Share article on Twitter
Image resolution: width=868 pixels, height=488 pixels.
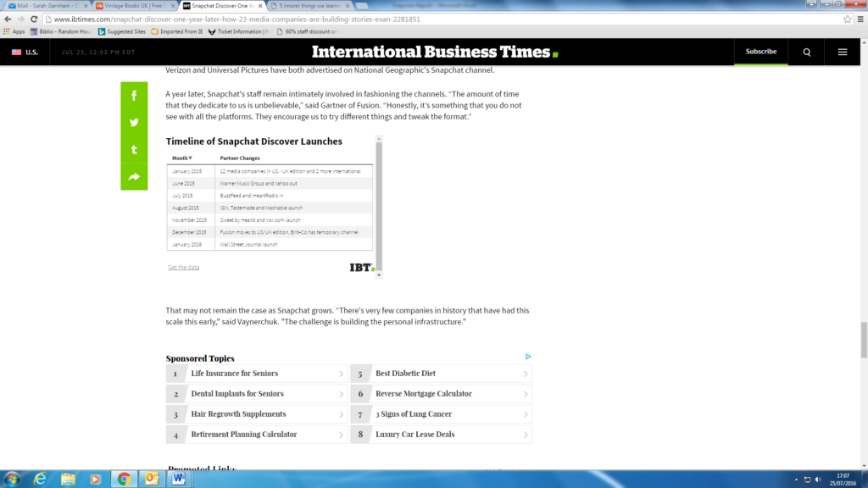[x=134, y=123]
